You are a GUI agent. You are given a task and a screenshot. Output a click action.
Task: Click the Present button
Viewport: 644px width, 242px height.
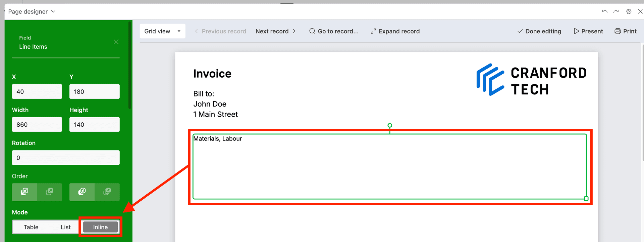588,31
